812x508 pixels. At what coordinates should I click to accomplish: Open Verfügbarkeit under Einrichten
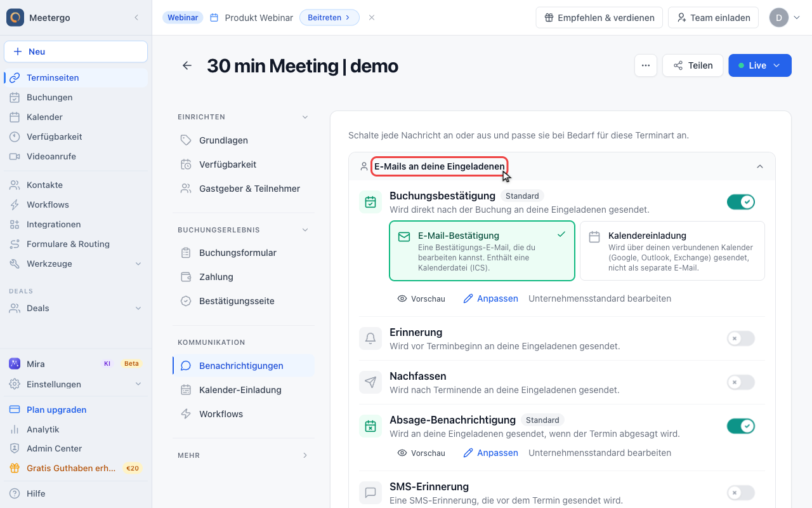point(244,164)
